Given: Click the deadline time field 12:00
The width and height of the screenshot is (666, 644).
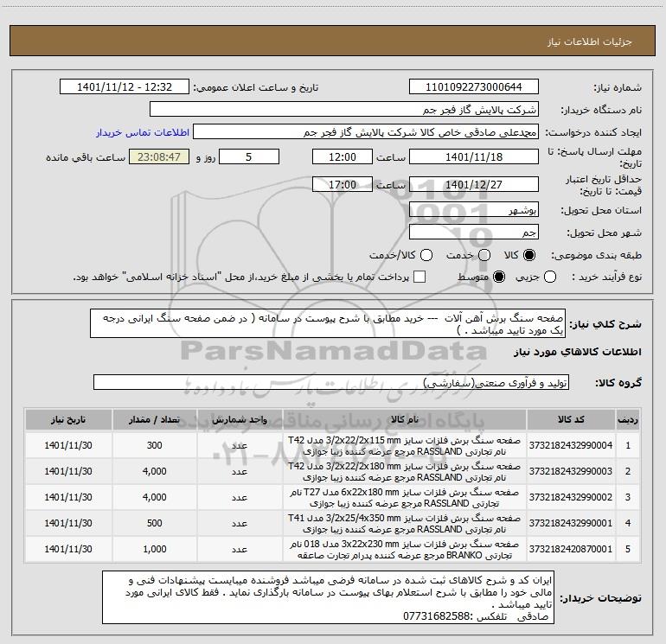Looking at the screenshot, I should coord(343,157).
